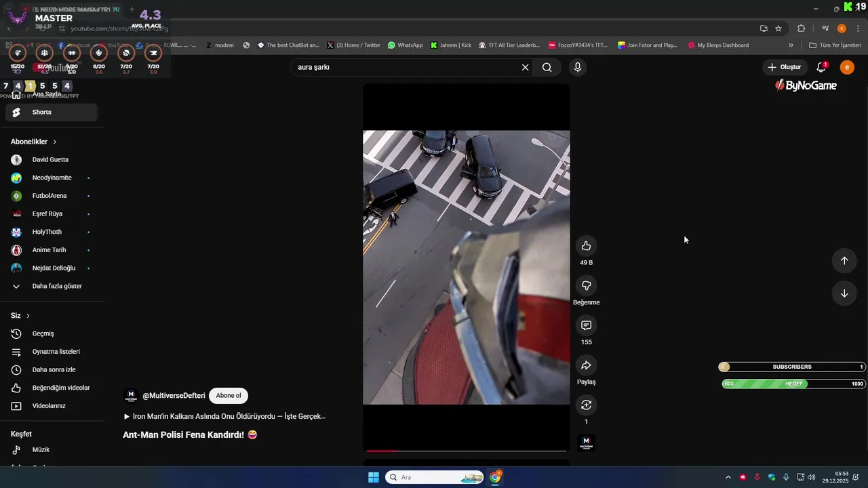Seek using the short's red progress bar
Image resolution: width=868 pixels, height=488 pixels.
[467, 451]
